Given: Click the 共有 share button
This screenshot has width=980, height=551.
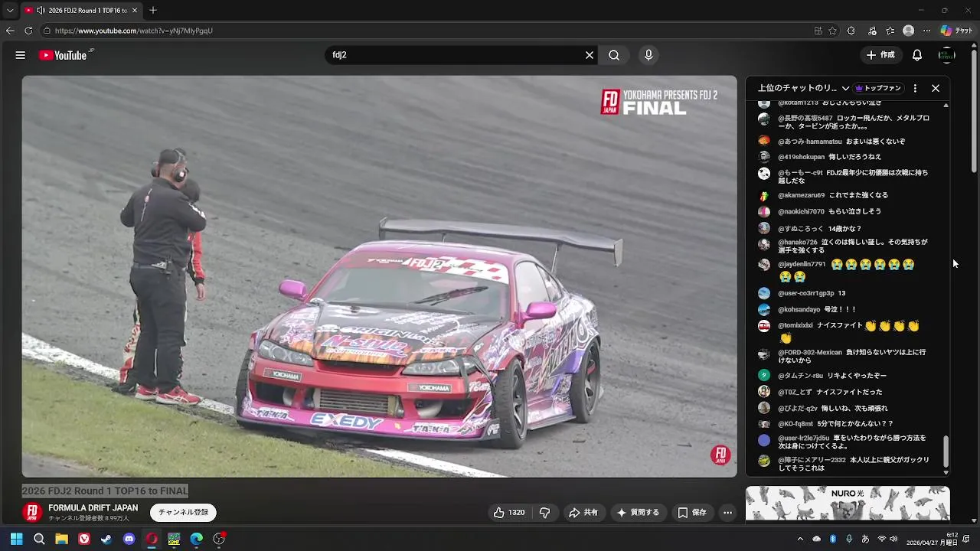Looking at the screenshot, I should point(583,513).
